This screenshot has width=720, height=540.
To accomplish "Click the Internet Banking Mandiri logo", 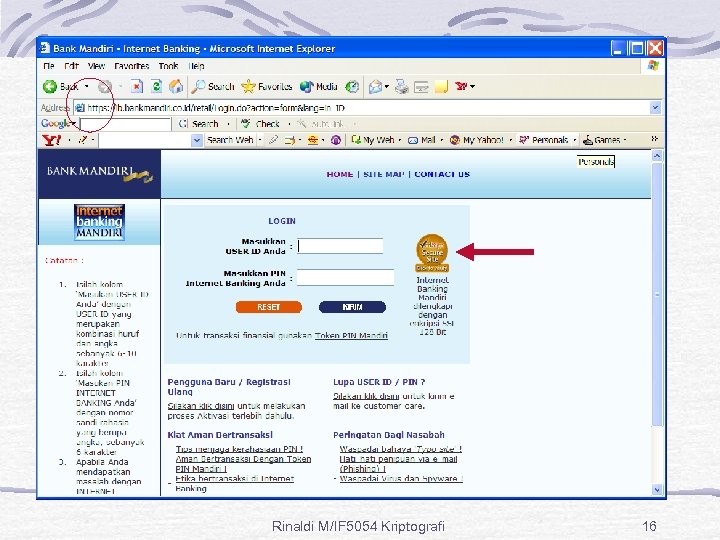I will coord(99,222).
